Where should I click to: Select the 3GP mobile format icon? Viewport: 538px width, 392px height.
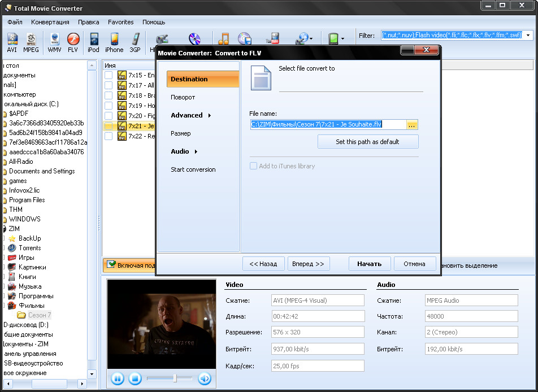(x=135, y=42)
